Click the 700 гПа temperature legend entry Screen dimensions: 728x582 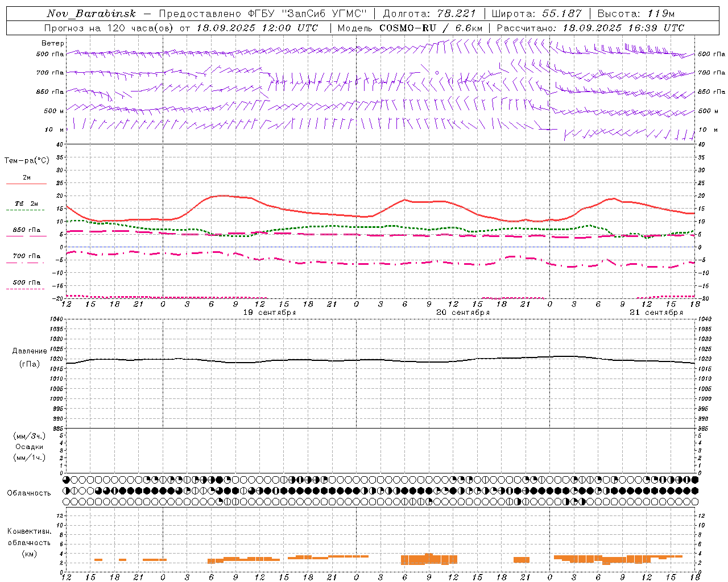coord(27,256)
